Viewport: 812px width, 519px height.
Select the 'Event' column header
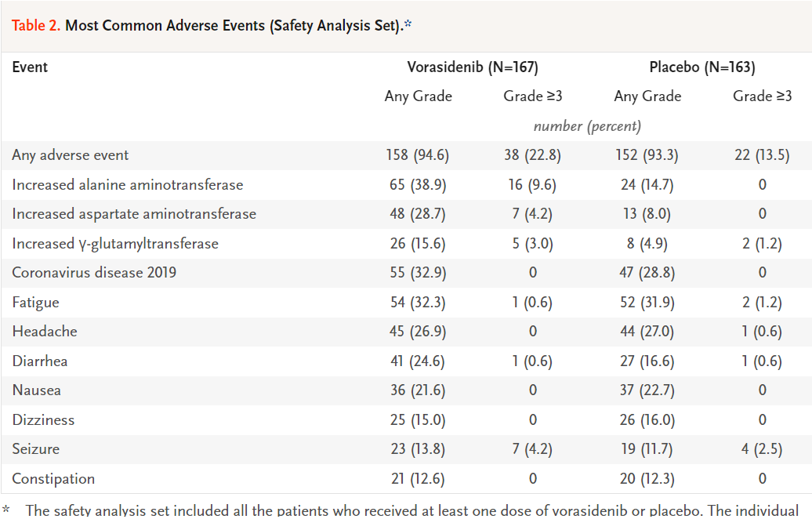pos(30,67)
